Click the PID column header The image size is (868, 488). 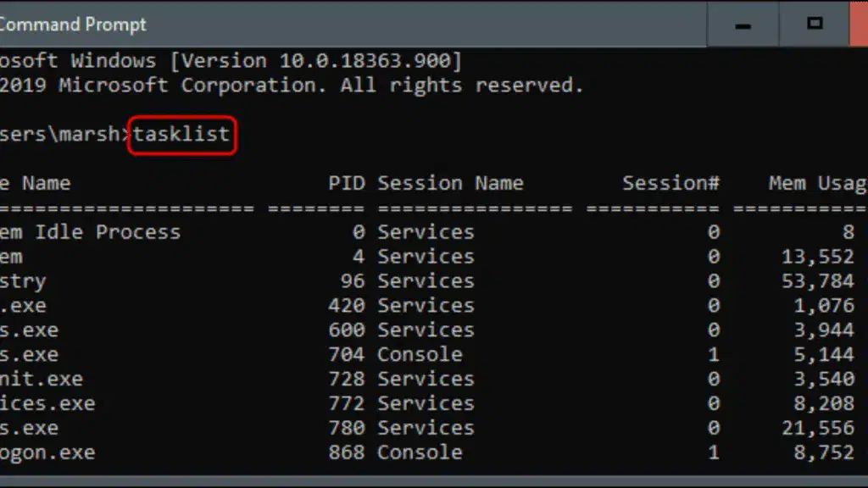pyautogui.click(x=347, y=183)
